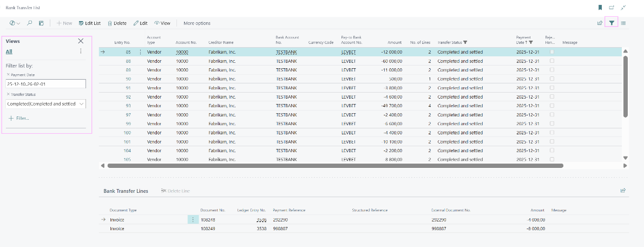The image size is (644, 247).
Task: Select amount -60 000,00 cell
Action: [x=392, y=61]
